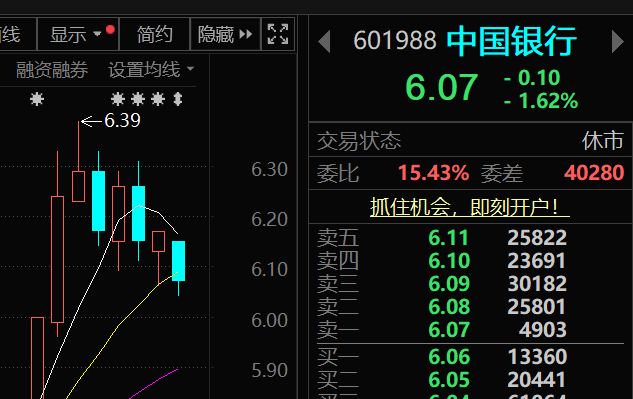Click current price 6.07 in header
The width and height of the screenshot is (633, 399).
tap(442, 87)
